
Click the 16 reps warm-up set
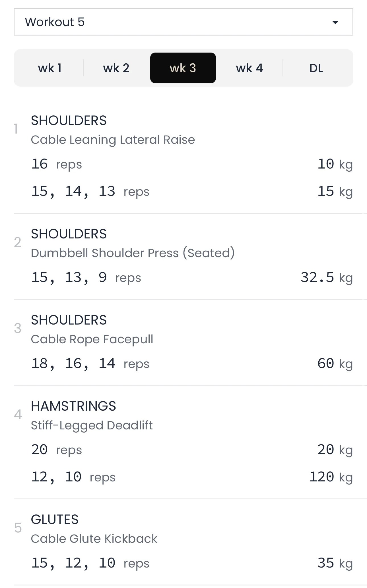coord(57,164)
